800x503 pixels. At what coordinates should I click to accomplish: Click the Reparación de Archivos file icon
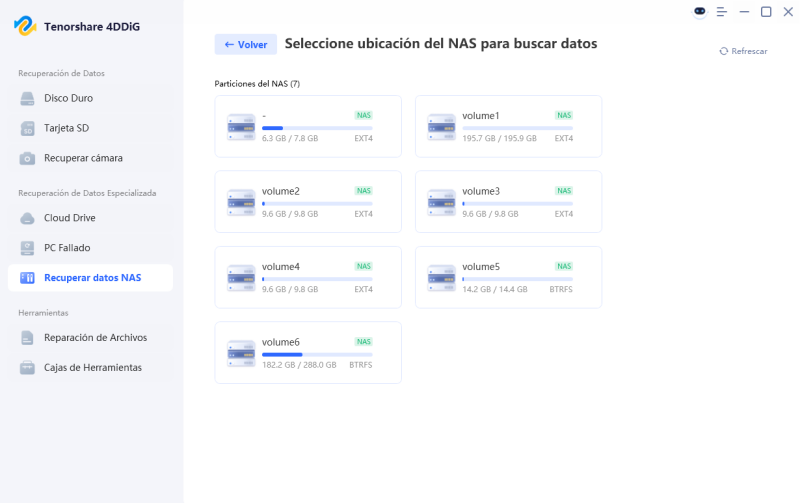pyautogui.click(x=28, y=338)
